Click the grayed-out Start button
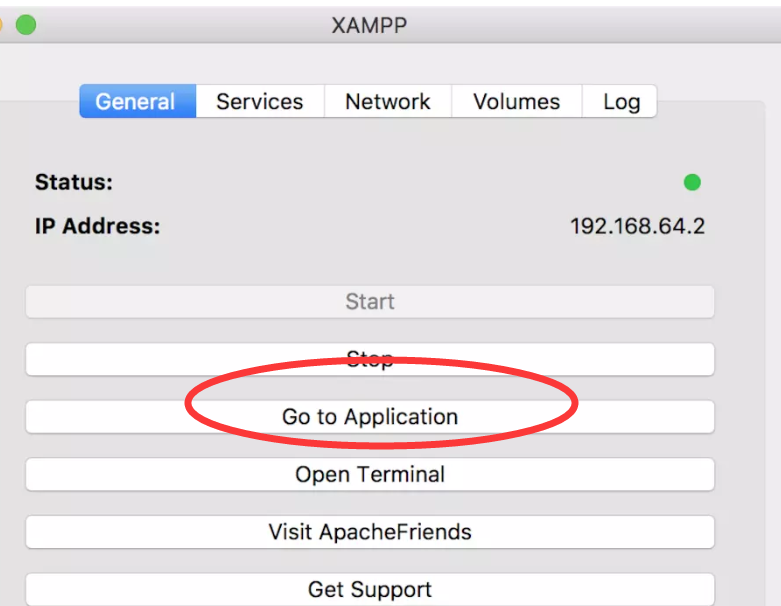 tap(370, 302)
